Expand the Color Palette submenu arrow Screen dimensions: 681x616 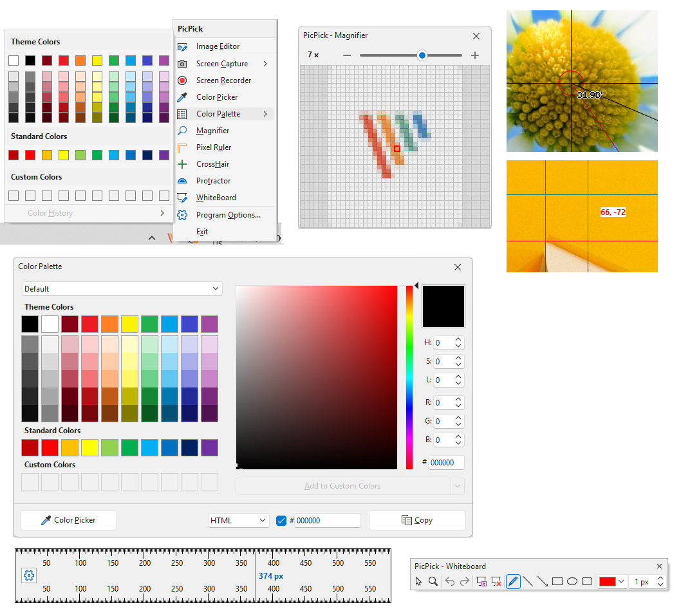point(265,114)
